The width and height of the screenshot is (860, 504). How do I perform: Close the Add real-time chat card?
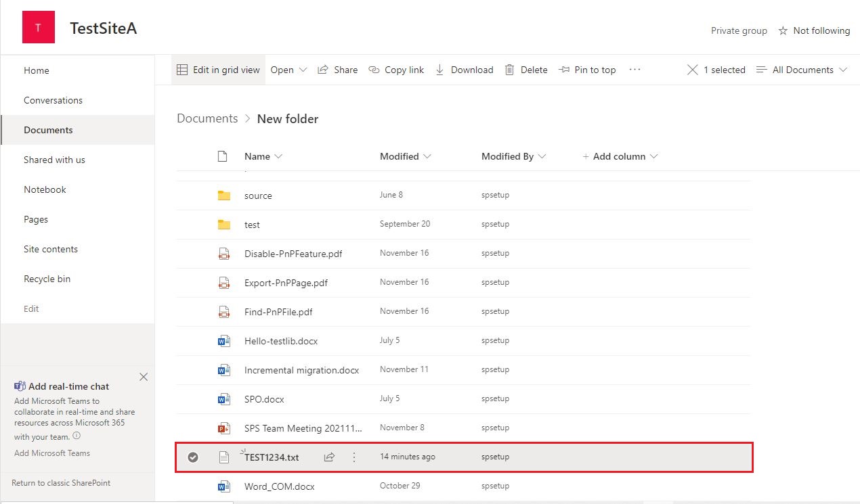click(x=144, y=377)
